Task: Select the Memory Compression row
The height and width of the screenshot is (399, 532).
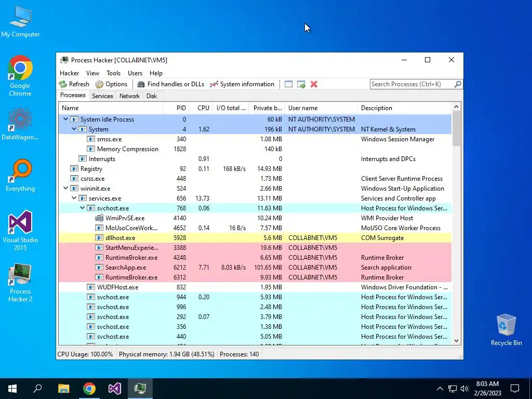Action: tap(255, 149)
